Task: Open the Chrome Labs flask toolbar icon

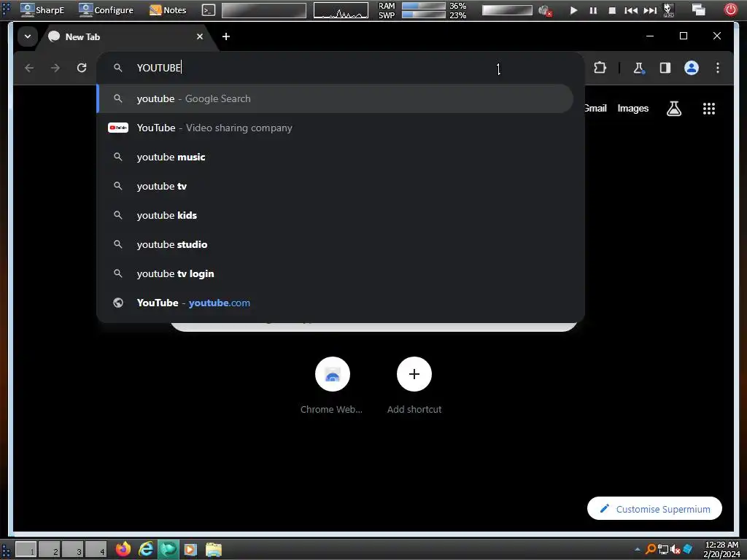Action: [639, 68]
